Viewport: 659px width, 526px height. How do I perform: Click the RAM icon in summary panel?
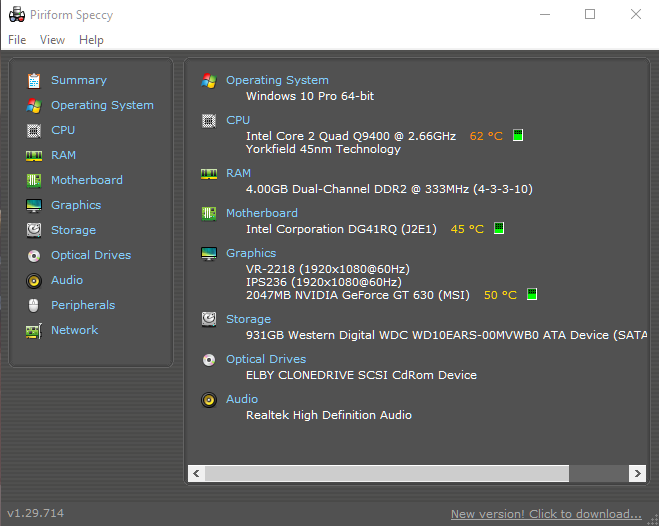(x=209, y=174)
